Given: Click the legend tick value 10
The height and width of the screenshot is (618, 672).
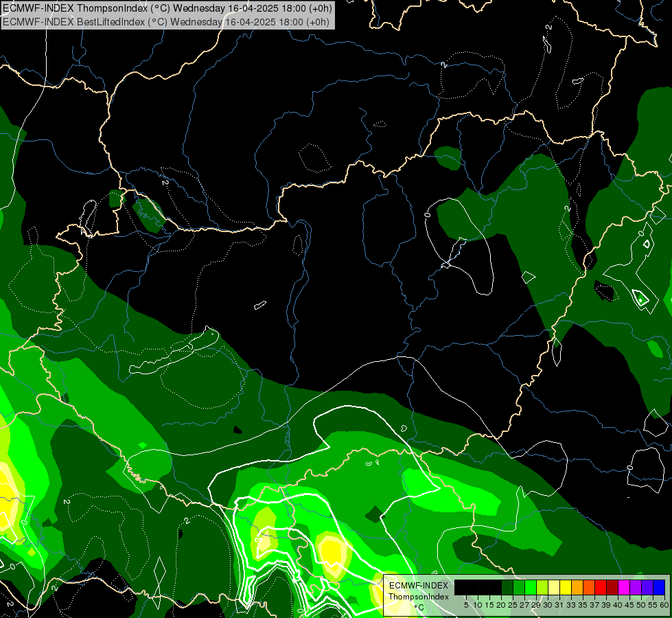Looking at the screenshot, I should pyautogui.click(x=478, y=605).
